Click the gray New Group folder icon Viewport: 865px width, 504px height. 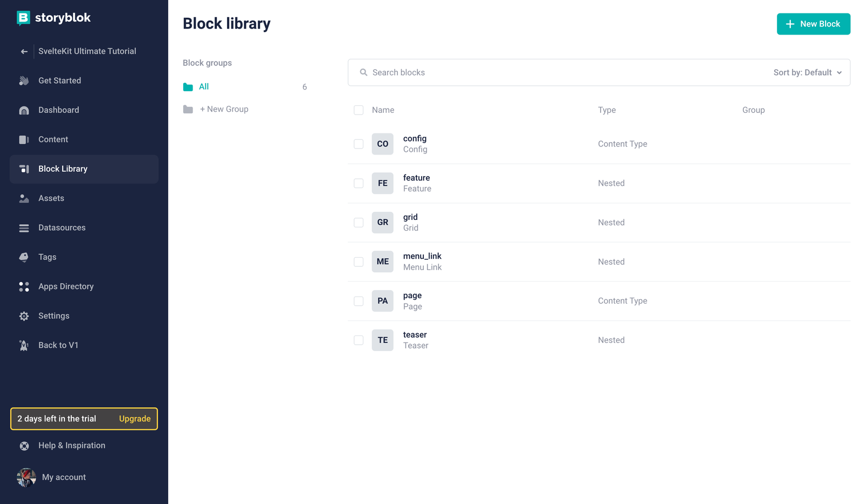coord(188,110)
